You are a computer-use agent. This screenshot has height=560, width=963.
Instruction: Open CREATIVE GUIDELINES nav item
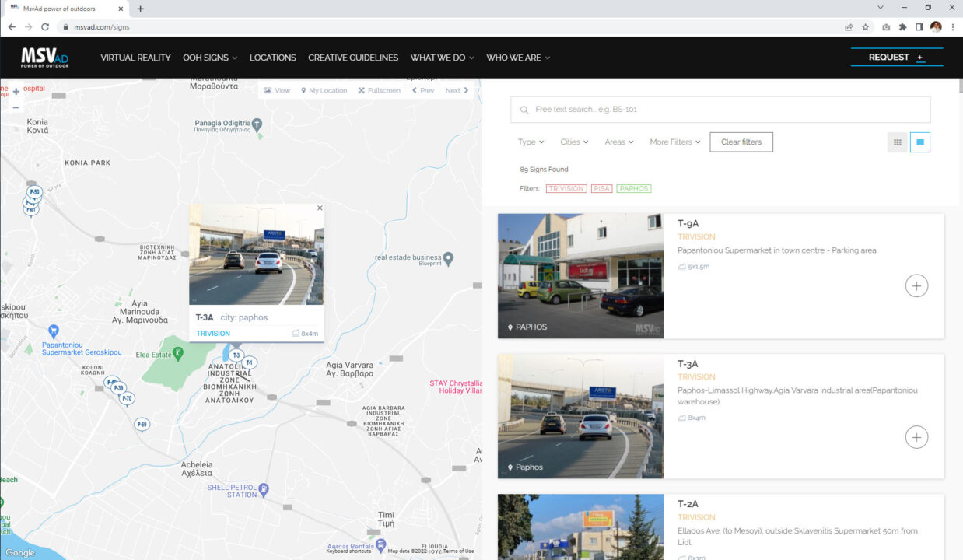tap(353, 58)
